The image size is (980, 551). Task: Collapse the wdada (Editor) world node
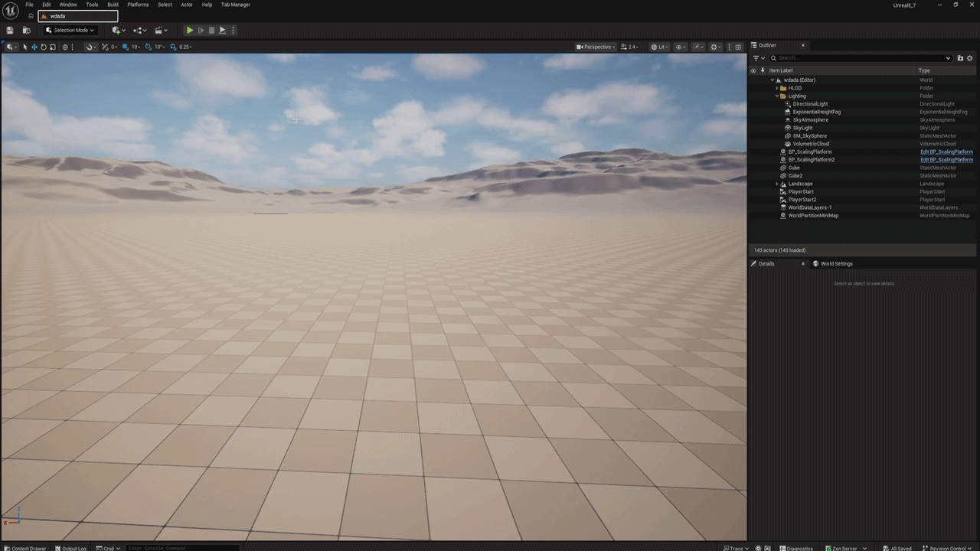pos(772,80)
